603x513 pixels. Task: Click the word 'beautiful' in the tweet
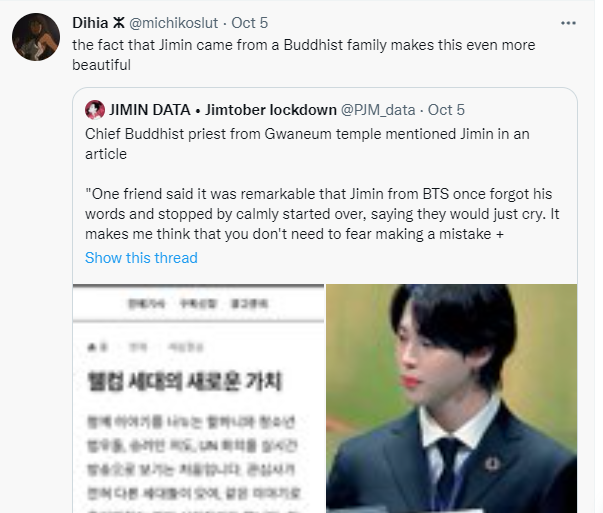[x=102, y=65]
